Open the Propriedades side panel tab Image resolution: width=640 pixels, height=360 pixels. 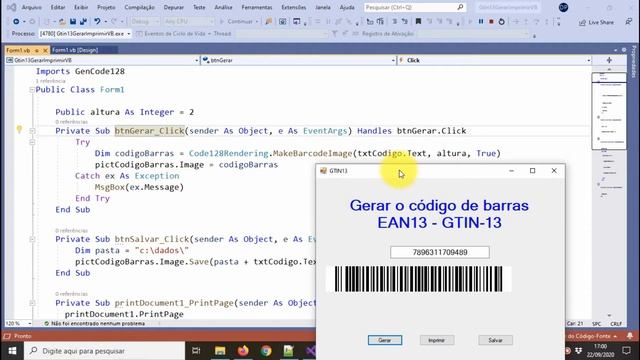click(634, 62)
